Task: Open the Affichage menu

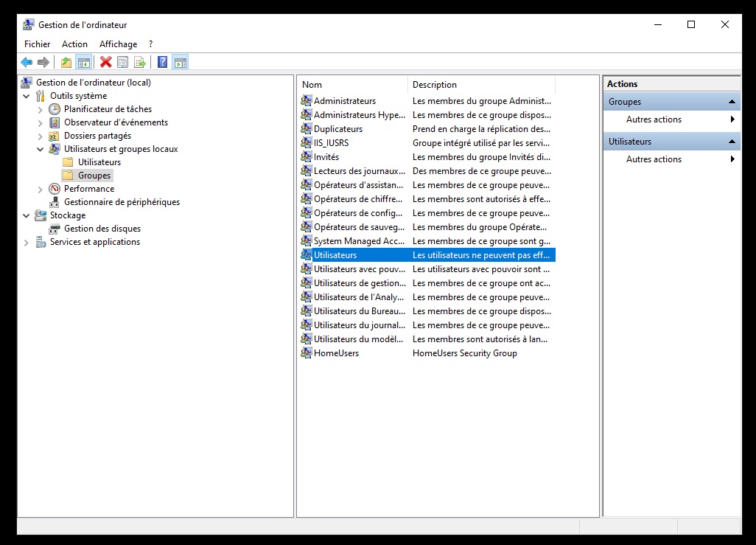Action: click(118, 44)
